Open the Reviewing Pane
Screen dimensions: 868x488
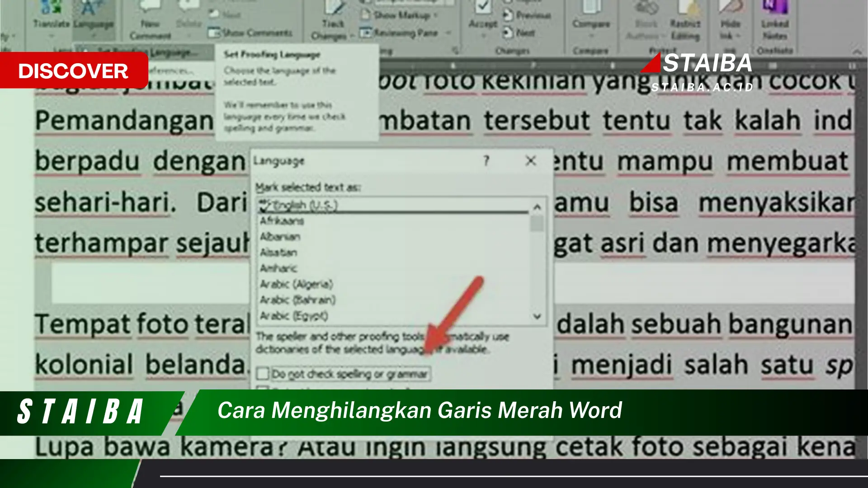click(399, 33)
